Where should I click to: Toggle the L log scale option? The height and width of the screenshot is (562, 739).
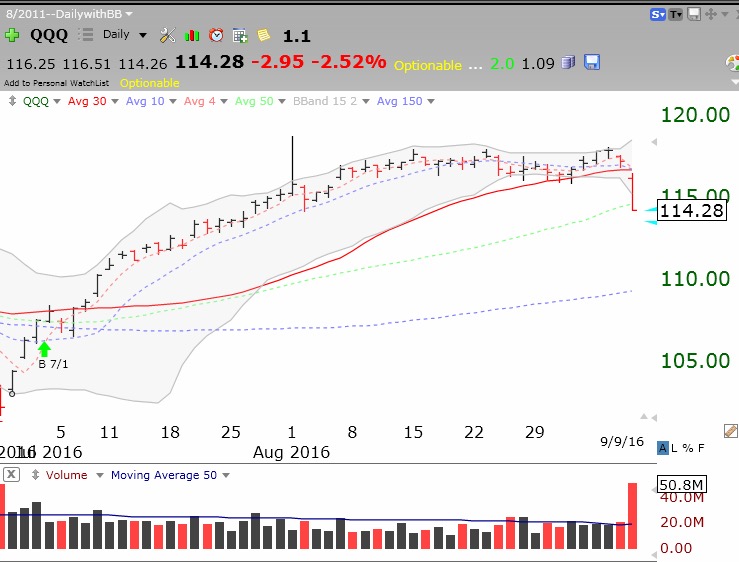(x=674, y=448)
